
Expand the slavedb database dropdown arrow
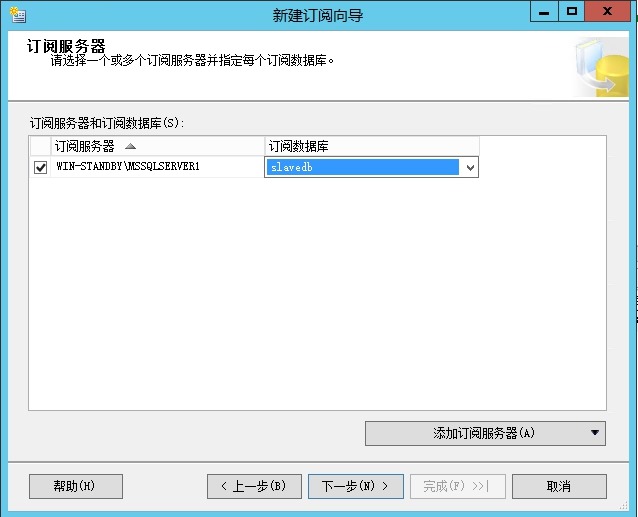tap(469, 168)
